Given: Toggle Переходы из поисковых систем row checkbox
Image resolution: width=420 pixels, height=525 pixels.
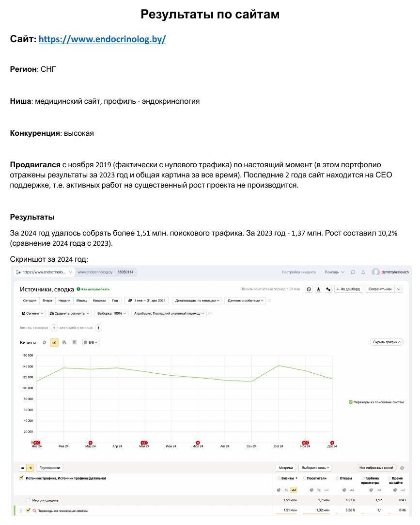Looking at the screenshot, I should pyautogui.click(x=28, y=510).
